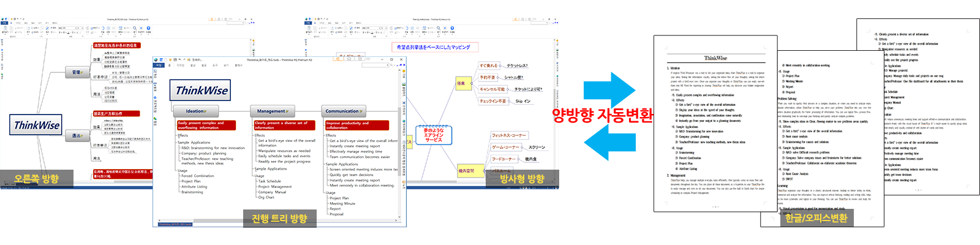Select 'R&D: brainstorming for new innovation' item
The image size is (980, 245).
[x=213, y=148]
